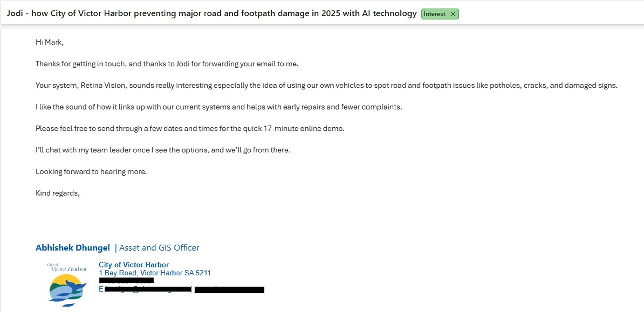Click the line about early repairs

219,107
